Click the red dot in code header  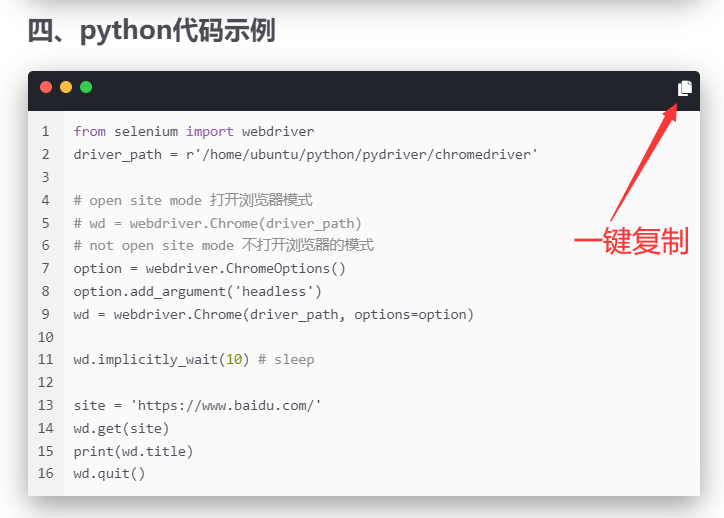coord(46,87)
